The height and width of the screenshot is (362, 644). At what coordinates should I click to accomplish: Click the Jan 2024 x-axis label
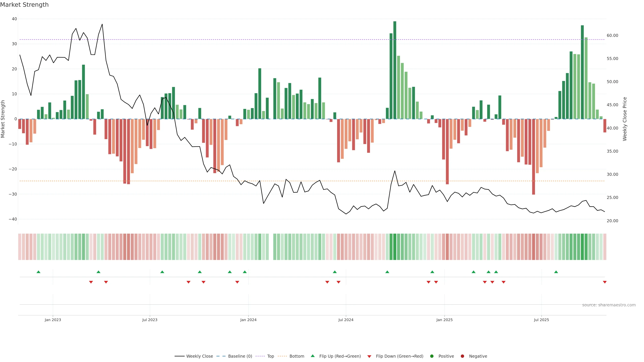tap(248, 320)
